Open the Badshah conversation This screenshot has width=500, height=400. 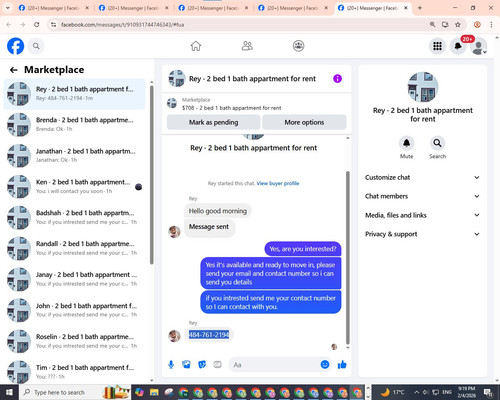(x=74, y=217)
